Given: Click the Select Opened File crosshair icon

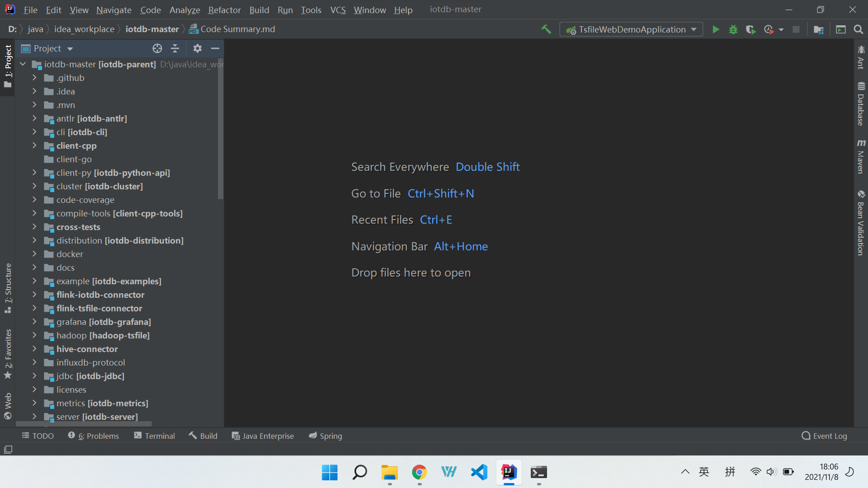Looking at the screenshot, I should (157, 48).
